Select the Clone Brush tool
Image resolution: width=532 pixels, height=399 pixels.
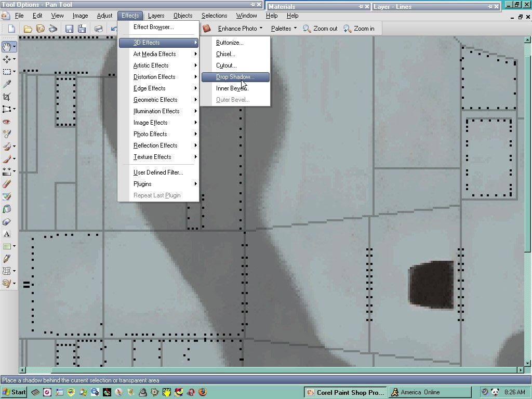click(6, 146)
